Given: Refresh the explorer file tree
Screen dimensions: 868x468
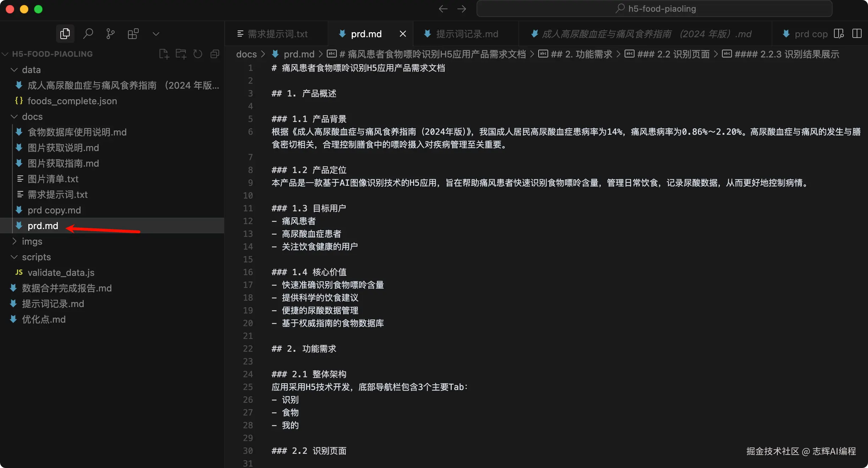Looking at the screenshot, I should [x=198, y=54].
